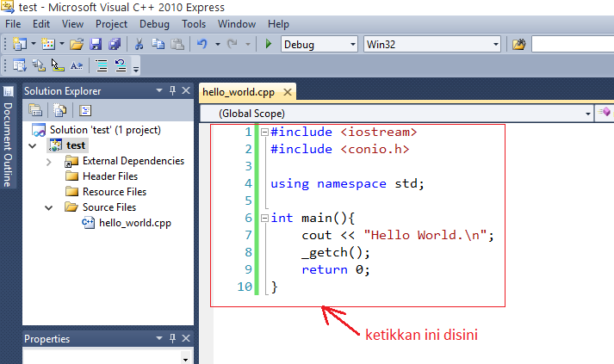Click the Properties icon in Solution Explorer

pyautogui.click(x=35, y=110)
